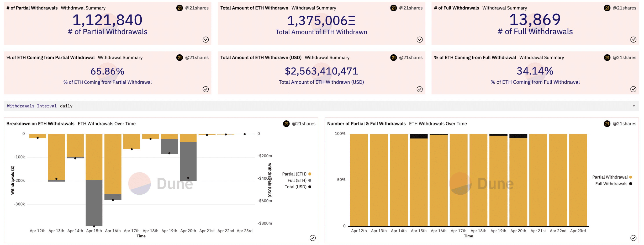644x245 pixels.
Task: Click verified checkmark on Total ETH Withdrawn card
Action: coord(420,40)
